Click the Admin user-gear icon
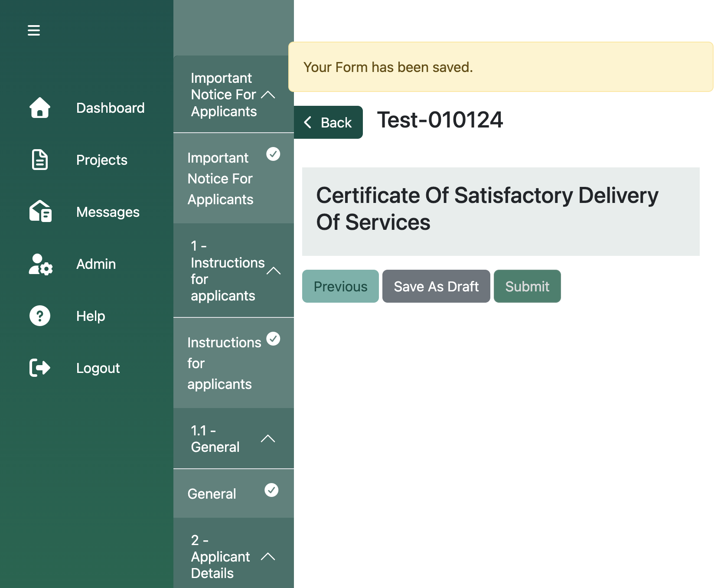 pos(40,264)
